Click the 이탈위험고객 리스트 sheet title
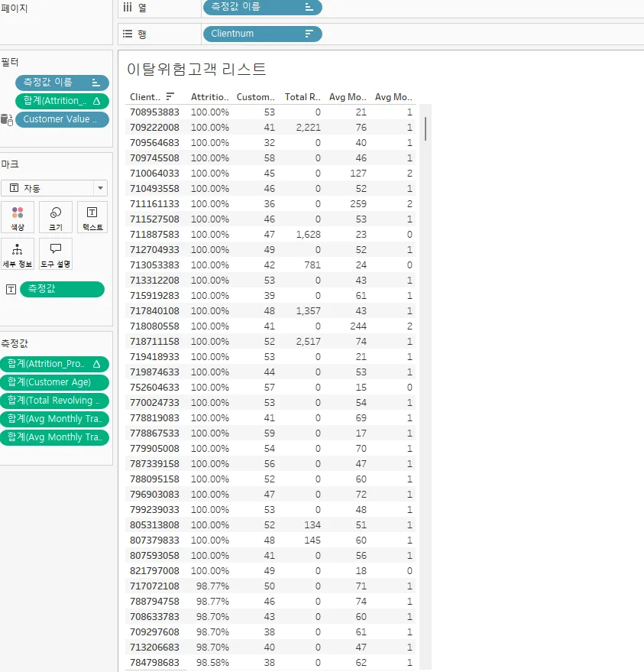The width and height of the screenshot is (644, 672). point(196,69)
